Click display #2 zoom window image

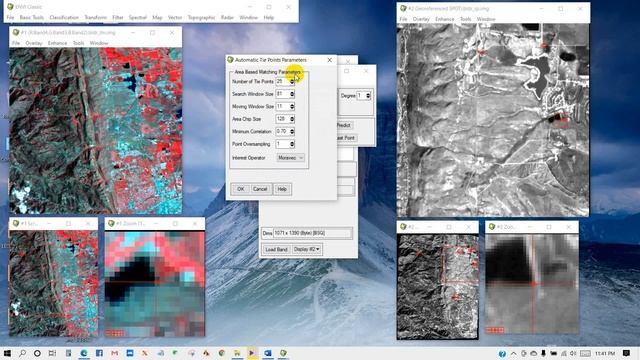[x=532, y=284]
